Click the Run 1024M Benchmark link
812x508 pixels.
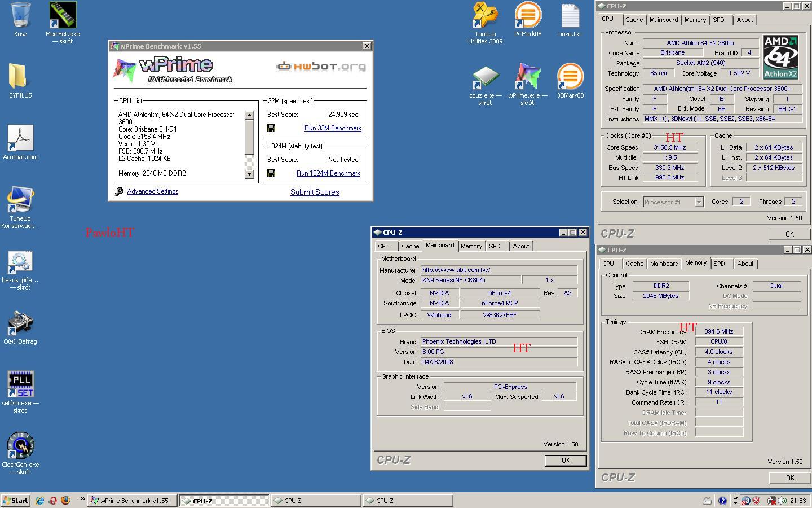[x=328, y=173]
